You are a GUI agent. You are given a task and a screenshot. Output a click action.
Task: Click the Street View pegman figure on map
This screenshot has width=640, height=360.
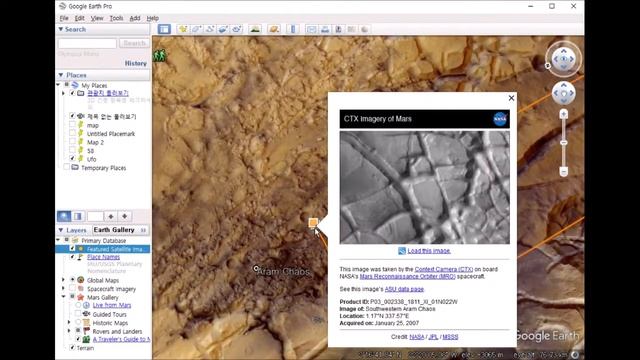[x=160, y=55]
